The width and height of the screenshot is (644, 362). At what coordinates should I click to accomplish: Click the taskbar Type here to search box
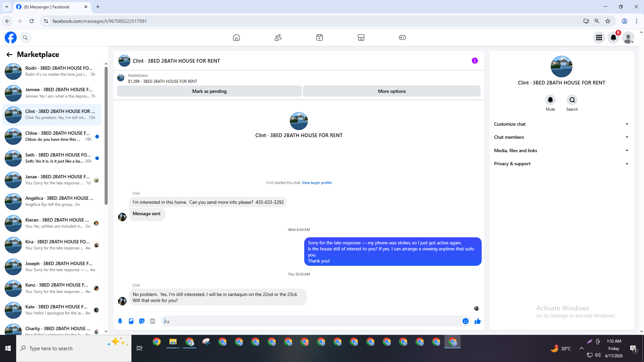74,348
